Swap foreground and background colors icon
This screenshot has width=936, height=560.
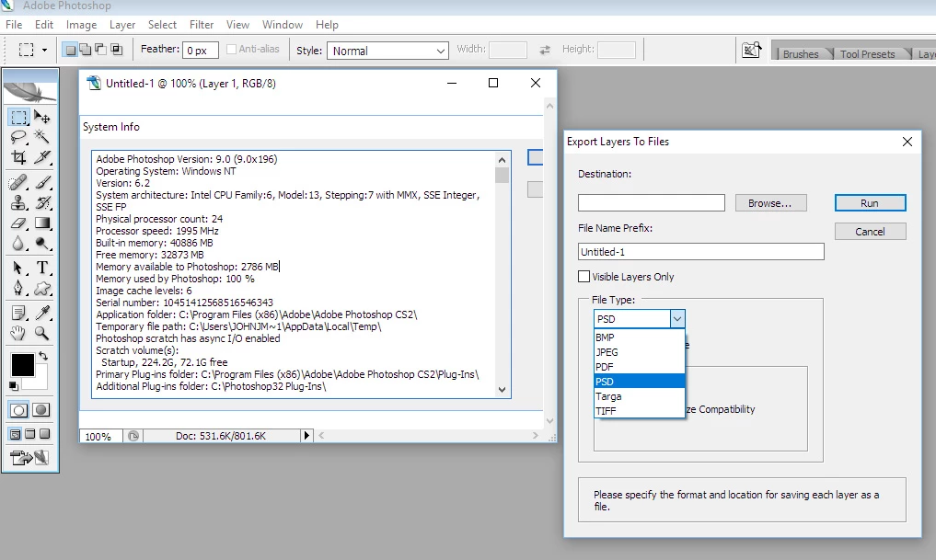[x=43, y=356]
